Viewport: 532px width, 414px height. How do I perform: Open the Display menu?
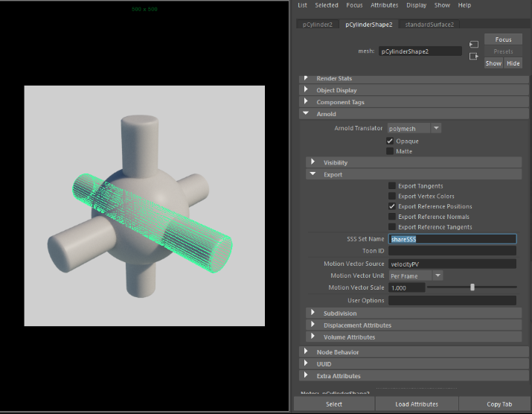coord(417,5)
